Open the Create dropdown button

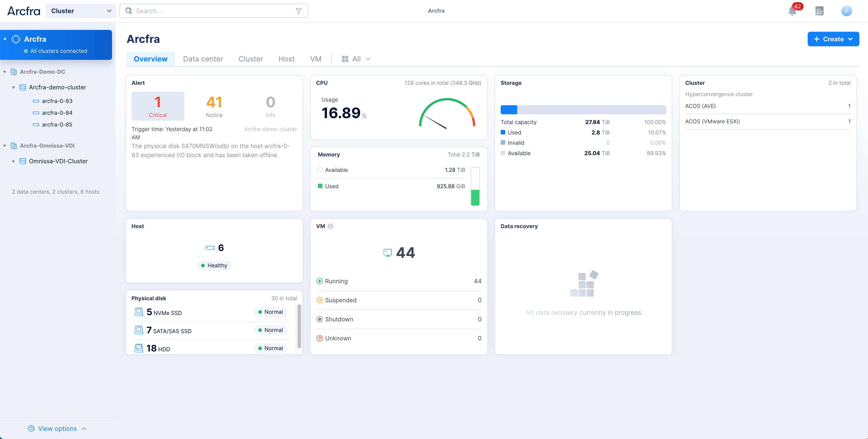click(x=833, y=39)
